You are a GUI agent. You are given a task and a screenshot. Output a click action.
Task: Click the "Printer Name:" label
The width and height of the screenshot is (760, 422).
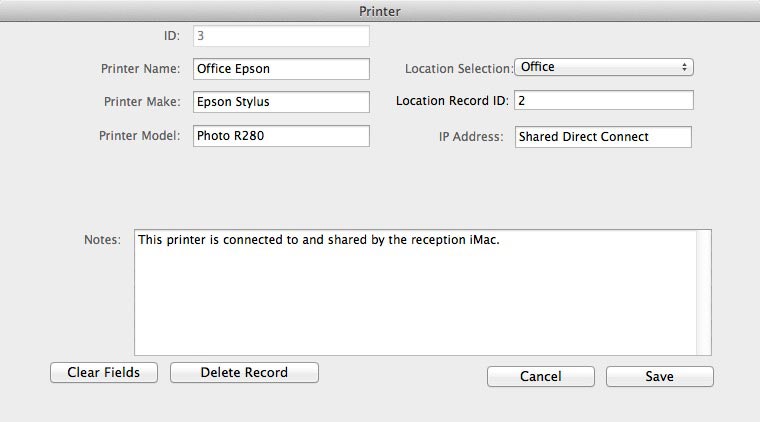coord(139,69)
